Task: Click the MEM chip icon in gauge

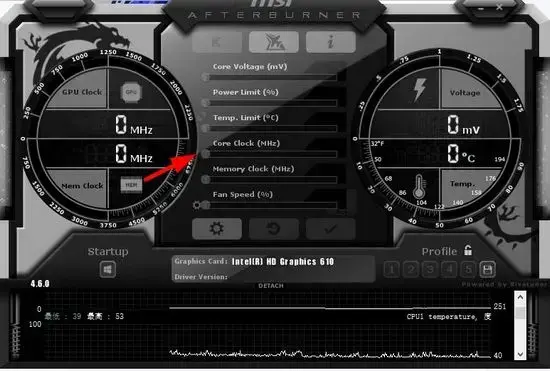Action: [131, 185]
